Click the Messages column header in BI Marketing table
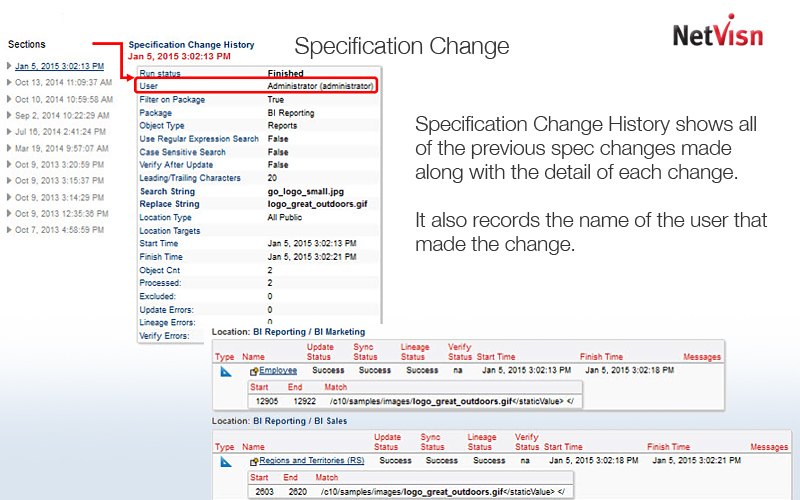This screenshot has height=500, width=800. [702, 357]
